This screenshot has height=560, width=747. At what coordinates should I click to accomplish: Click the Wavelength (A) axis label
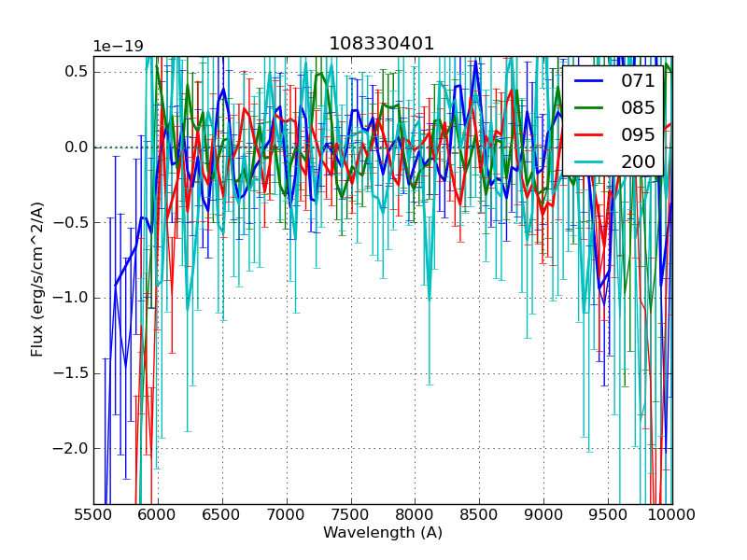[x=382, y=533]
